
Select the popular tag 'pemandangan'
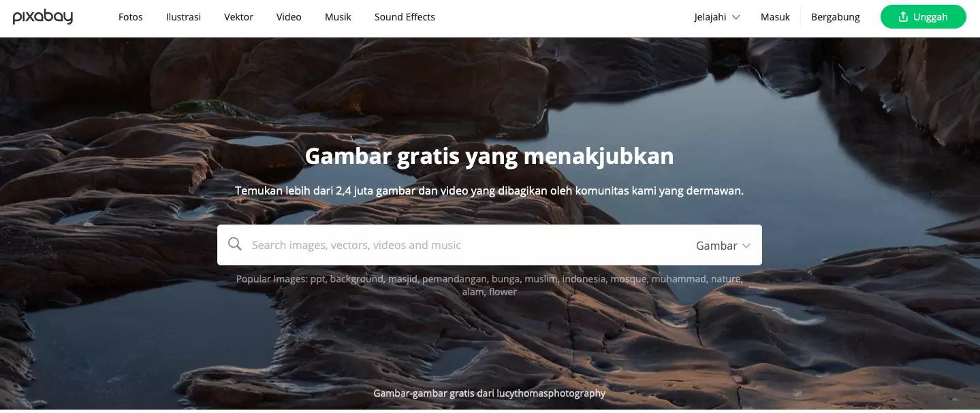tap(454, 279)
